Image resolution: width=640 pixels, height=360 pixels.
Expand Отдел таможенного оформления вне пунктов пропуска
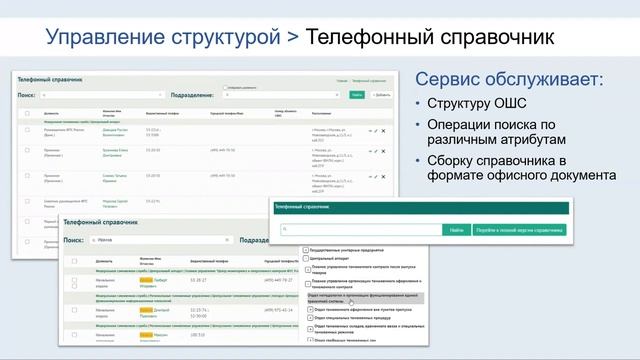click(x=310, y=309)
